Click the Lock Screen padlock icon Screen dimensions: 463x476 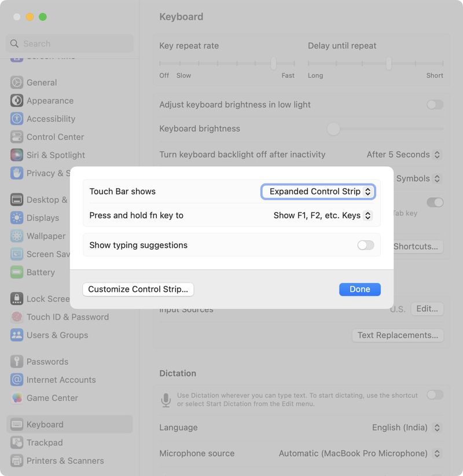tap(17, 299)
